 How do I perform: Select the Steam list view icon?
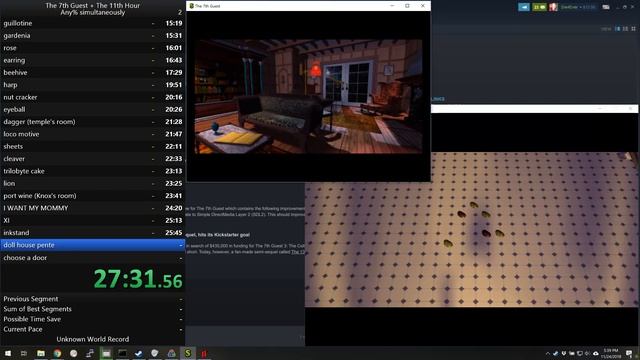[x=625, y=29]
